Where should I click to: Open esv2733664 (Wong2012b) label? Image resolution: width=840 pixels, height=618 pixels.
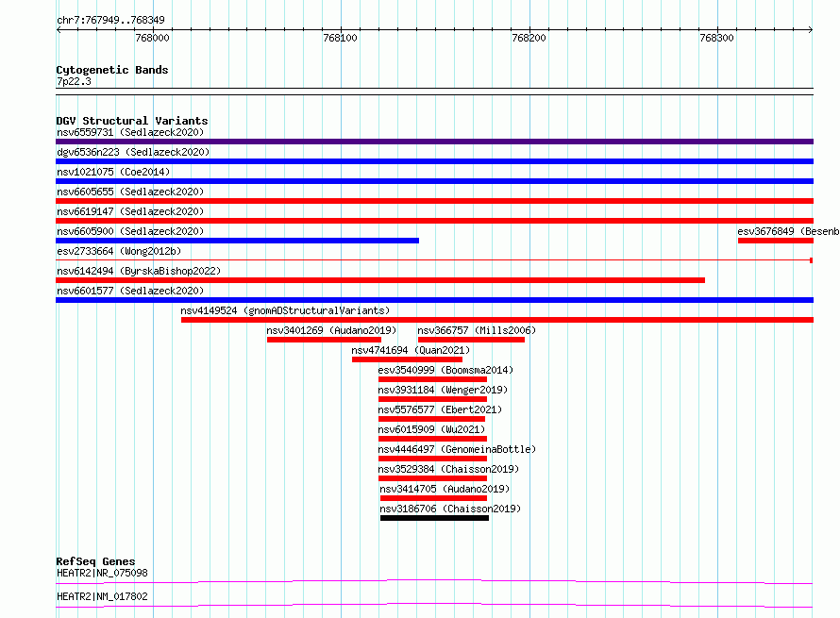point(119,251)
